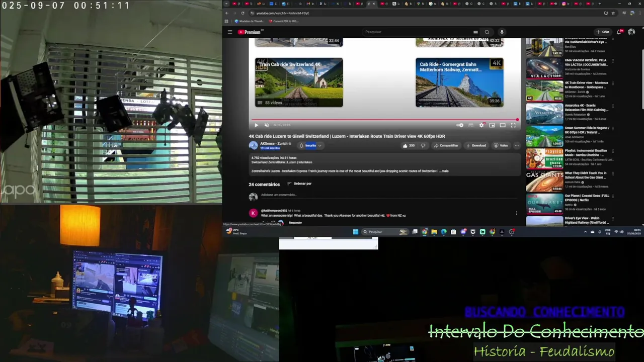Viewport: 644px width, 362px height.
Task: Open File Explorer from taskbar
Action: coord(434,232)
